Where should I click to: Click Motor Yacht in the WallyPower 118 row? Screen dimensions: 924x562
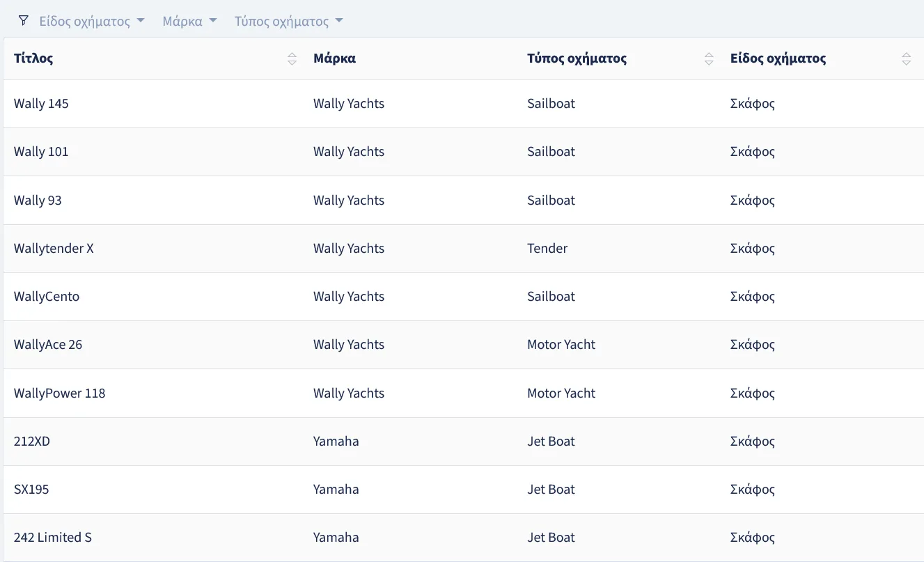coord(561,393)
